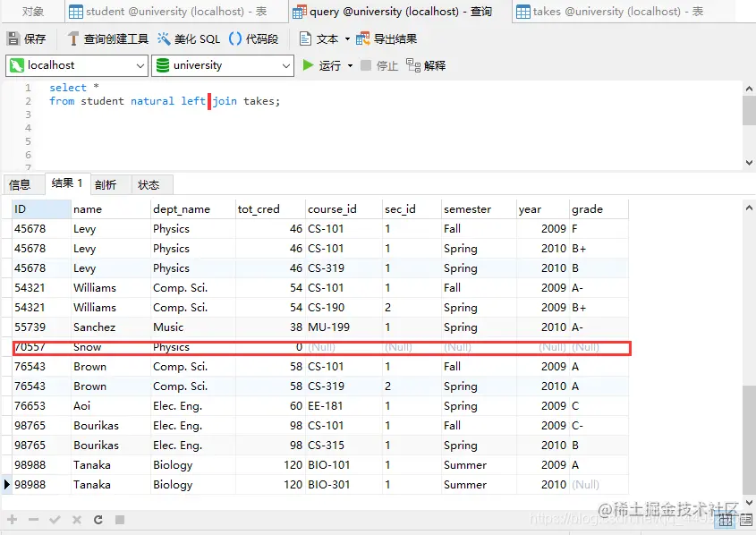756x535 pixels.
Task: Select the Snow name cell
Action: pyautogui.click(x=110, y=347)
